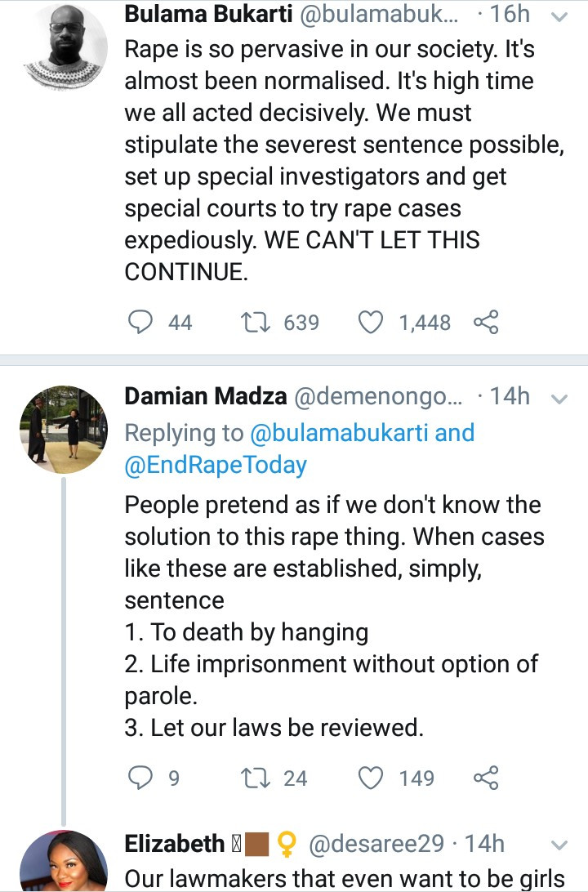Expand the menu arrow on Damian Madza's tweet

click(559, 399)
